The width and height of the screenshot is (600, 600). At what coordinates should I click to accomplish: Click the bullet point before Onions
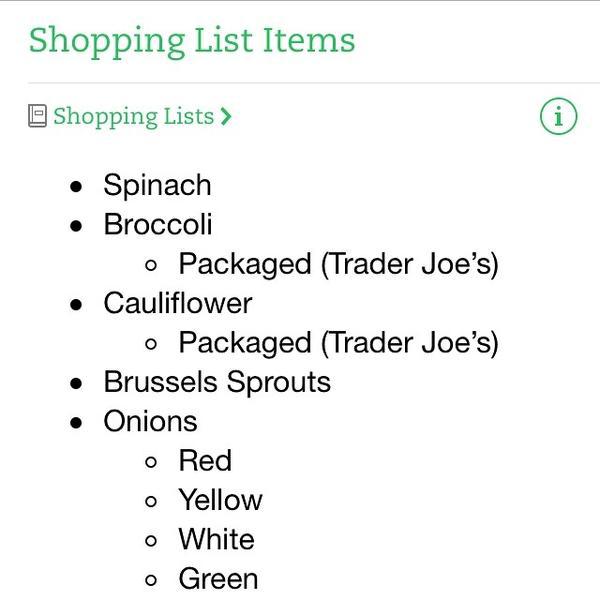tap(77, 422)
